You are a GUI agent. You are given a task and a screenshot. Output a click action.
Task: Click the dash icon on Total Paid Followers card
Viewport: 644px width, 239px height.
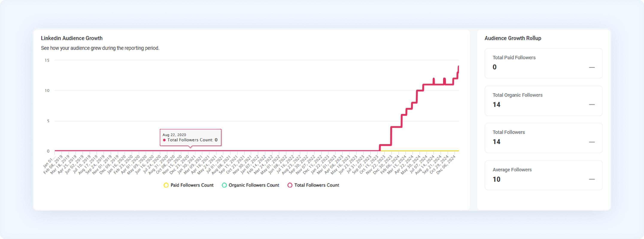[591, 68]
